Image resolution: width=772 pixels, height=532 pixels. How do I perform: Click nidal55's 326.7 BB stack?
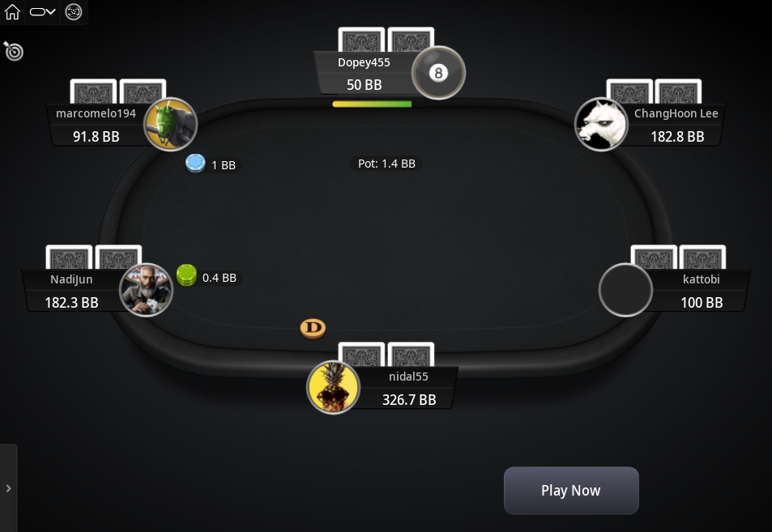[409, 400]
